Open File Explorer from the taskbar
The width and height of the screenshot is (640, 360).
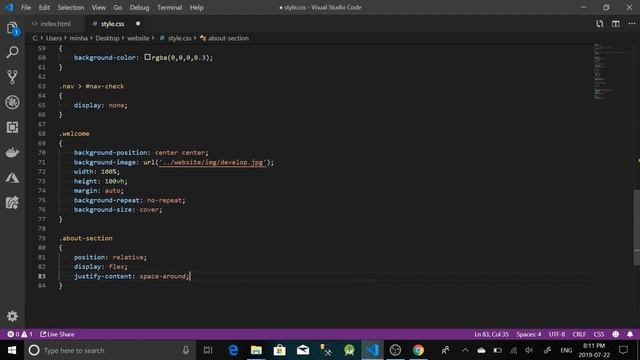(256, 350)
